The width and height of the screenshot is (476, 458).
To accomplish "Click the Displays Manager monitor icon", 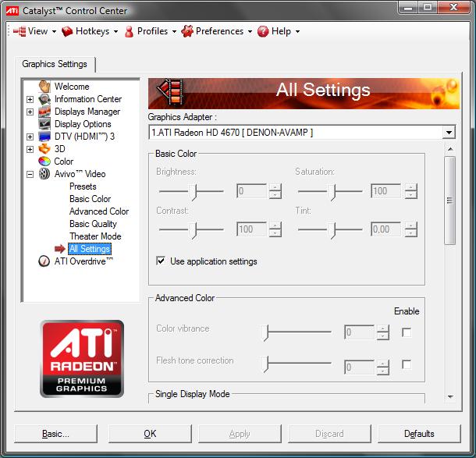I will pyautogui.click(x=45, y=112).
